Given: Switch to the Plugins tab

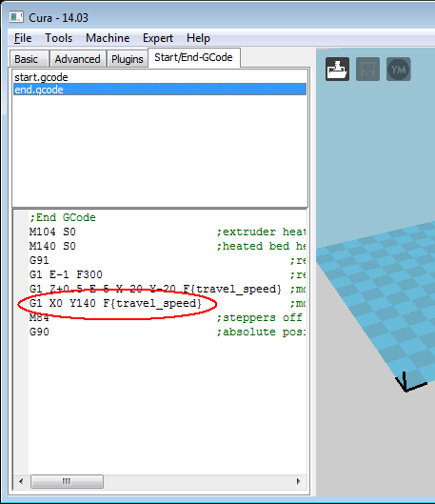Looking at the screenshot, I should point(128,59).
